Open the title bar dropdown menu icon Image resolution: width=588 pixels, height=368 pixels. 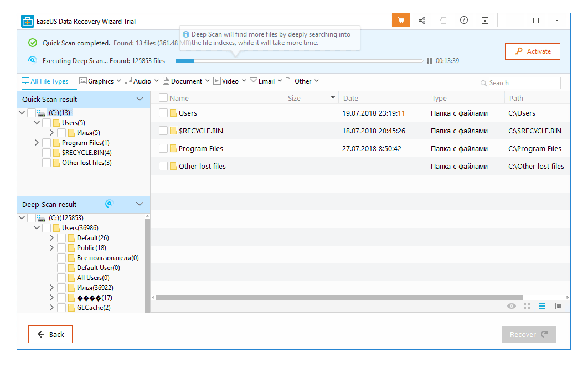coord(485,20)
